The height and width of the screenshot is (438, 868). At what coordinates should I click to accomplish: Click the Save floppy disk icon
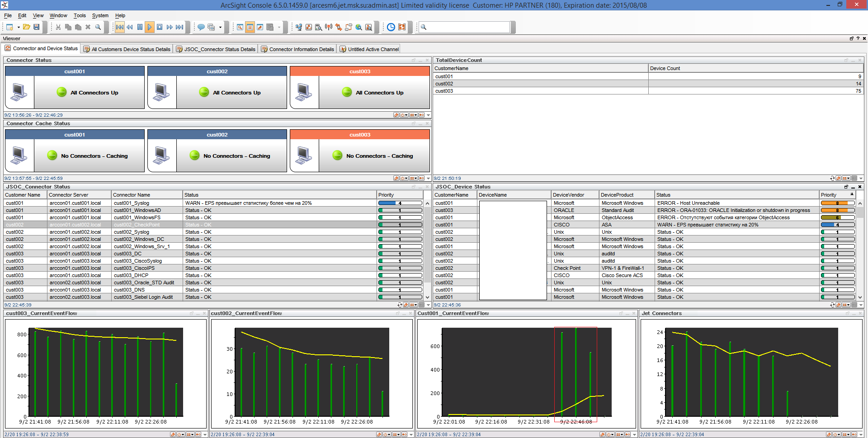[x=37, y=27]
